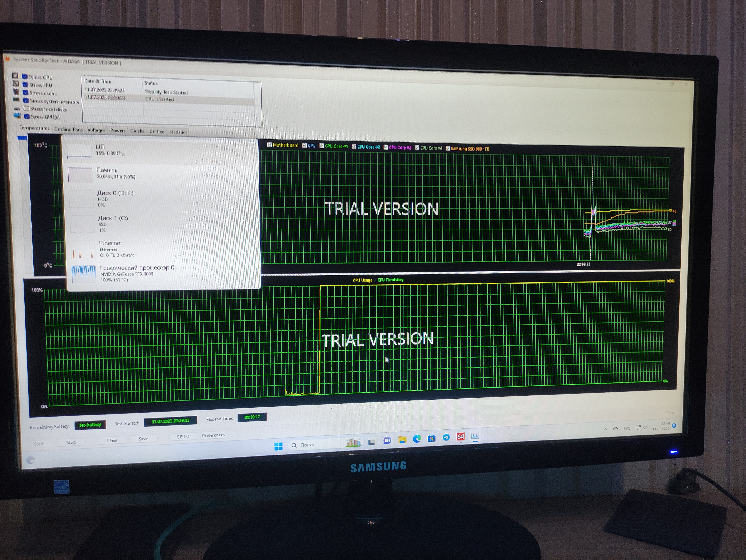Open Telegram from the taskbar

(x=446, y=437)
